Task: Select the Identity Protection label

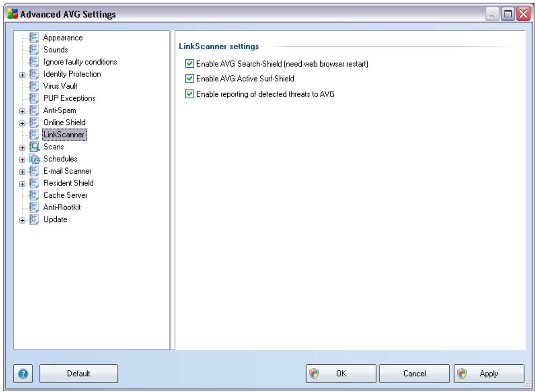Action: (72, 74)
